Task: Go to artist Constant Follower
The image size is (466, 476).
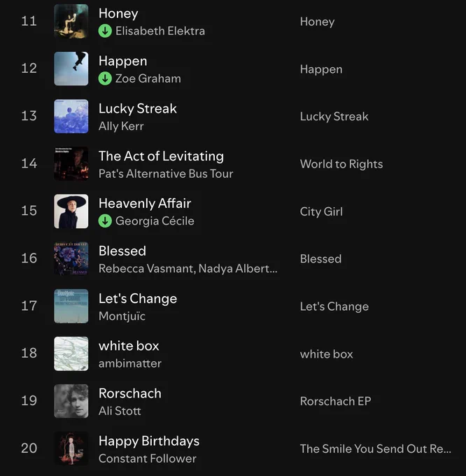Action: (148, 458)
